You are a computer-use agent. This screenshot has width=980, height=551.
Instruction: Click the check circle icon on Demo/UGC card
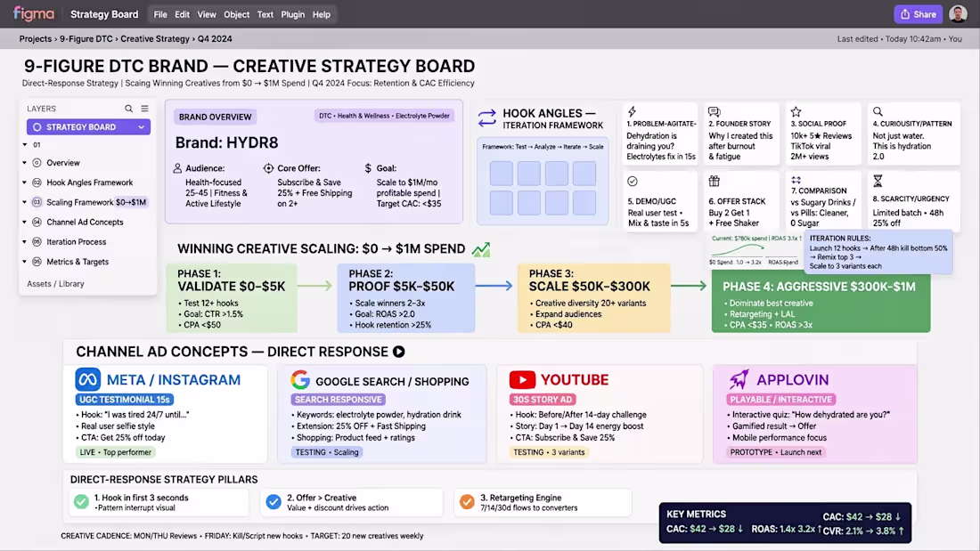click(x=633, y=182)
